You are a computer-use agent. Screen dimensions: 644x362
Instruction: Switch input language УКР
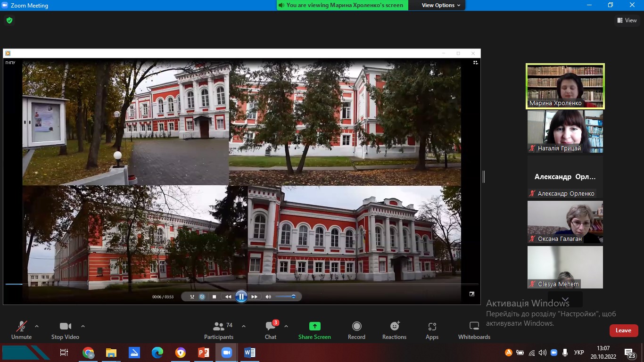point(579,353)
